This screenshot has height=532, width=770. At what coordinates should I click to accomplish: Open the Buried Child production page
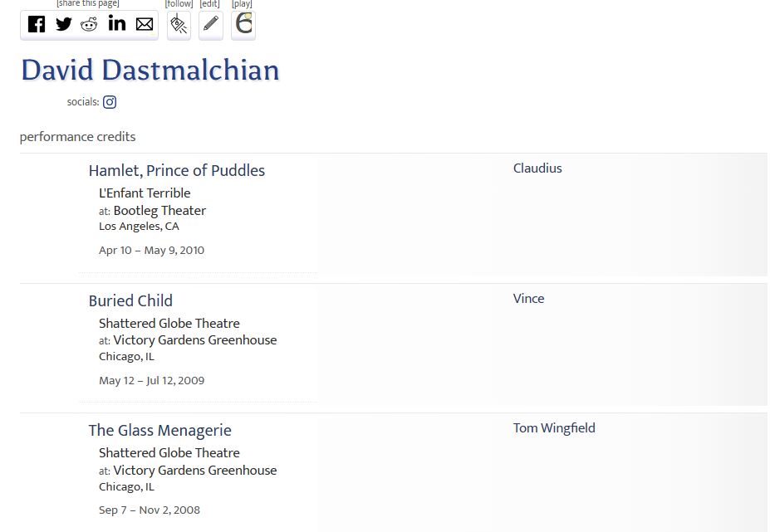click(130, 300)
